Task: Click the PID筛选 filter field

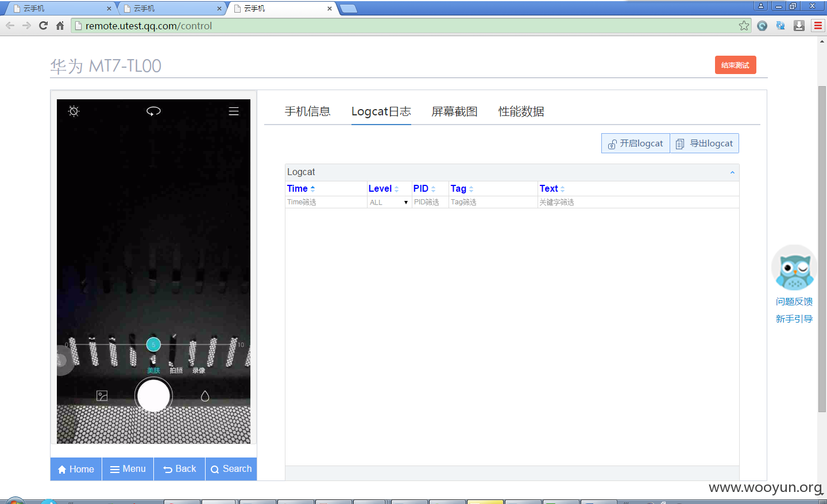Action: click(430, 202)
